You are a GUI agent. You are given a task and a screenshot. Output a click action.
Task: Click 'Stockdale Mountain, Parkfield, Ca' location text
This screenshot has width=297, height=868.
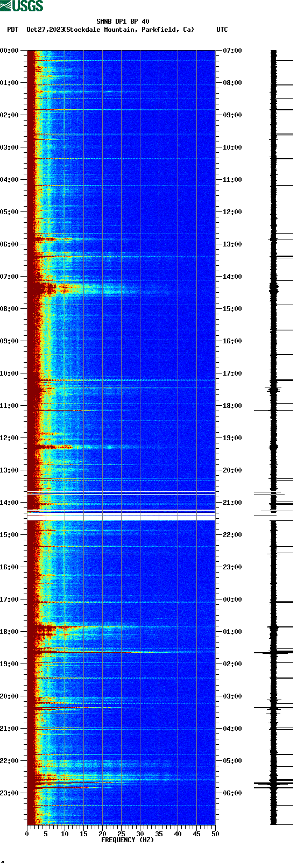pyautogui.click(x=130, y=30)
